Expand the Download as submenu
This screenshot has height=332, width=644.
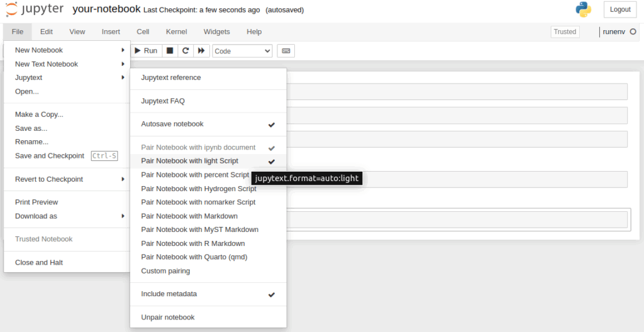click(67, 216)
